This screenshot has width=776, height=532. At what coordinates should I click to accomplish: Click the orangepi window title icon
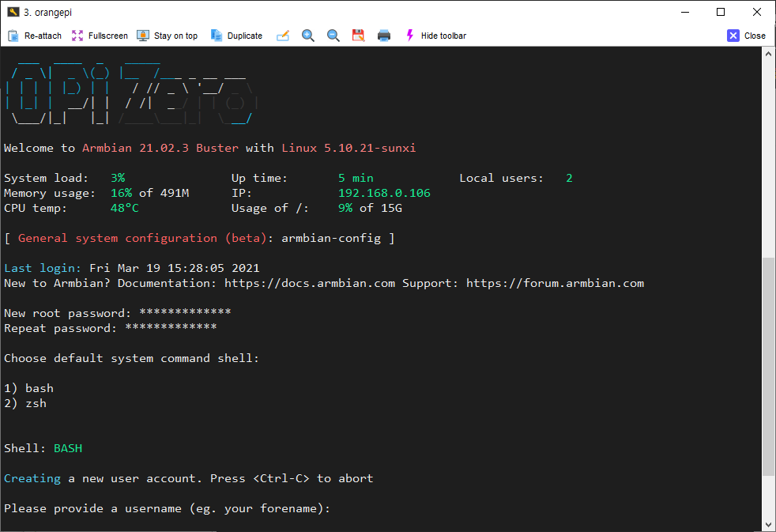[13, 12]
